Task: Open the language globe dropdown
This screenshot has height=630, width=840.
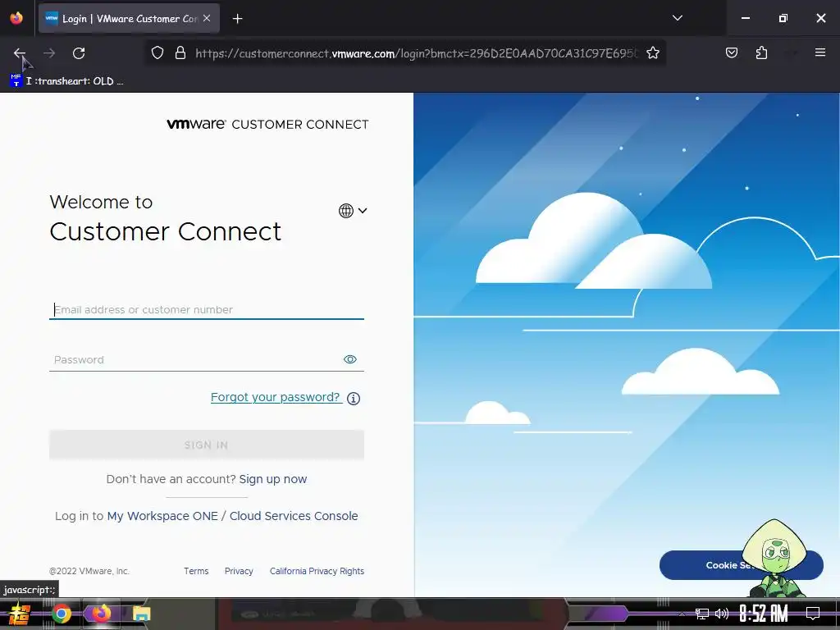Action: coord(353,211)
